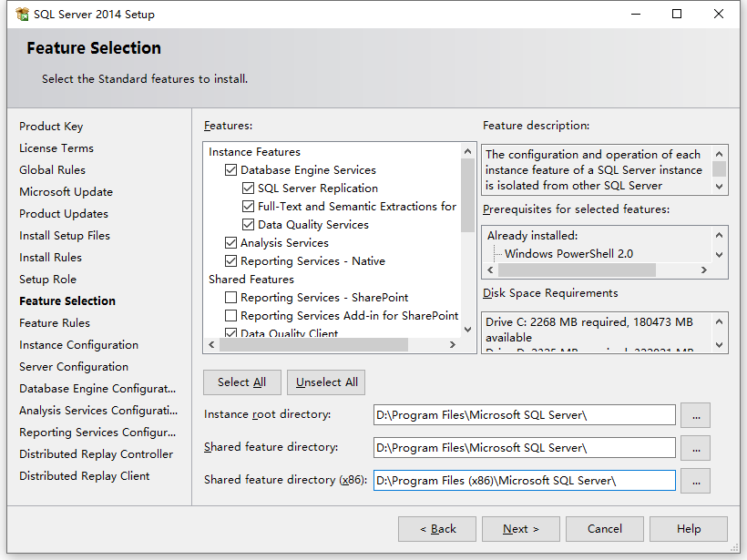The width and height of the screenshot is (747, 560).
Task: Toggle the Database Engine Services checkbox
Action: [x=230, y=170]
